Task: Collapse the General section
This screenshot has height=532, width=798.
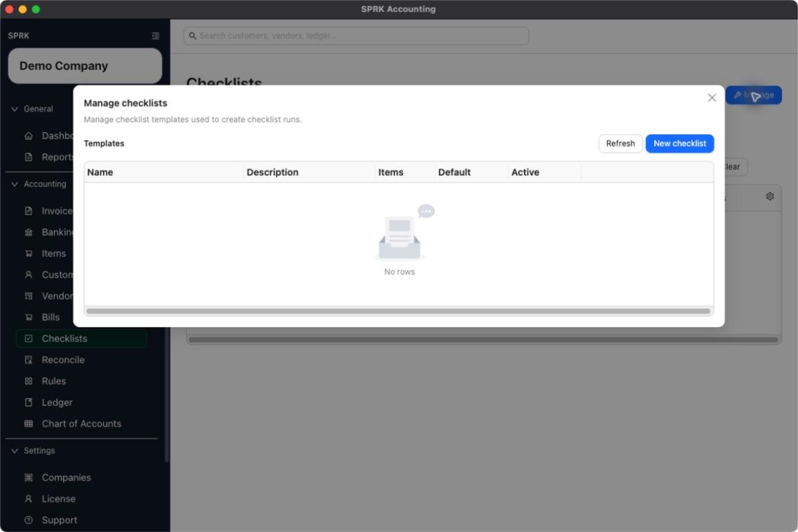Action: (32, 109)
